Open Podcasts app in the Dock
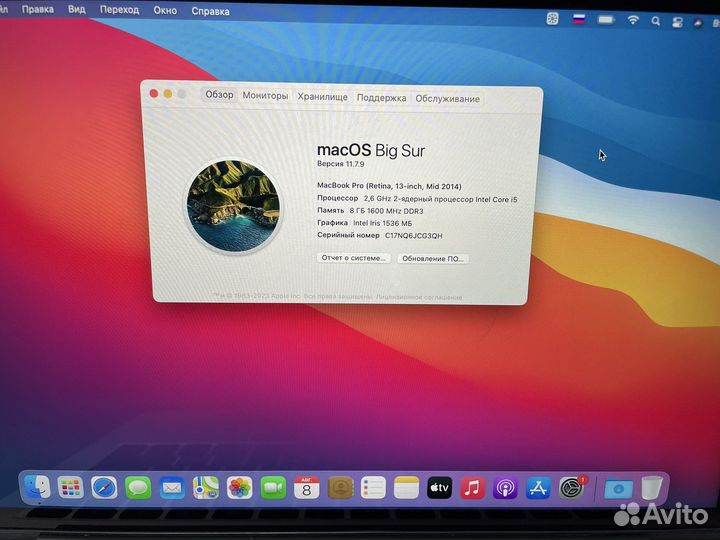 pos(505,487)
